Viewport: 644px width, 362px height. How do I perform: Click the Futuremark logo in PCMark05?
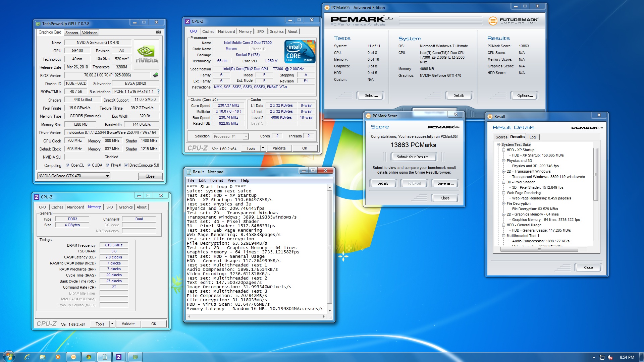point(513,21)
